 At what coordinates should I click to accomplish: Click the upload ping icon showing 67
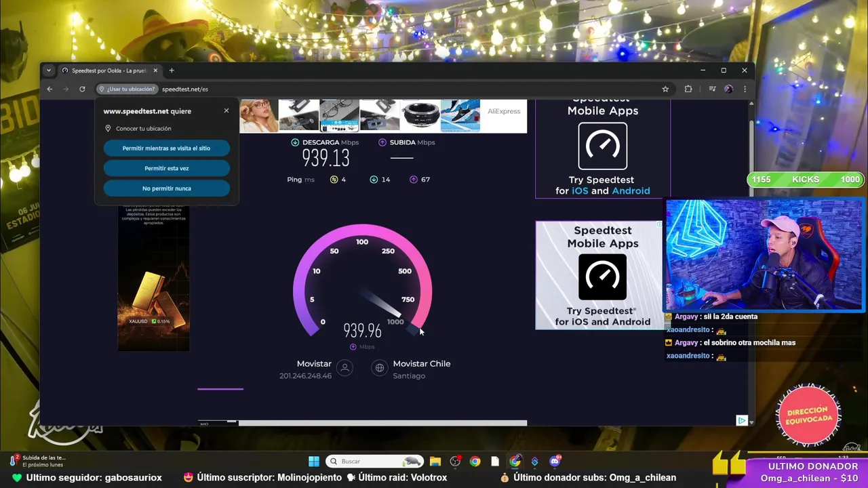(x=414, y=180)
